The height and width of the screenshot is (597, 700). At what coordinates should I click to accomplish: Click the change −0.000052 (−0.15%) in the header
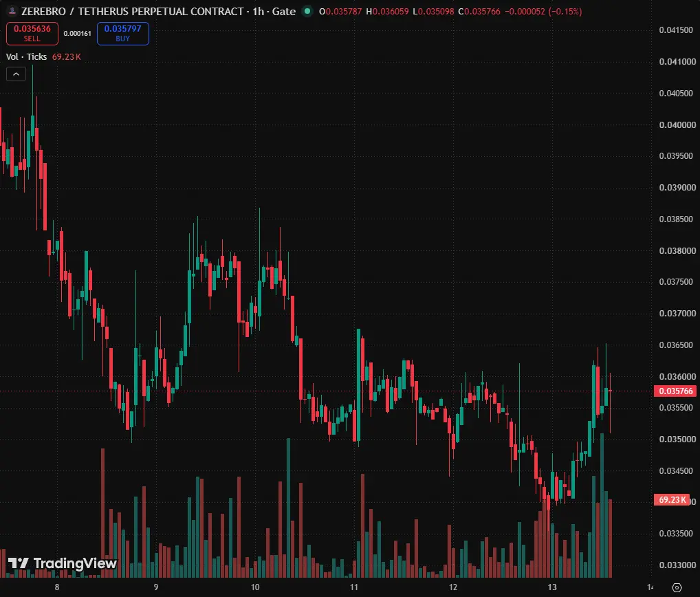pyautogui.click(x=543, y=12)
